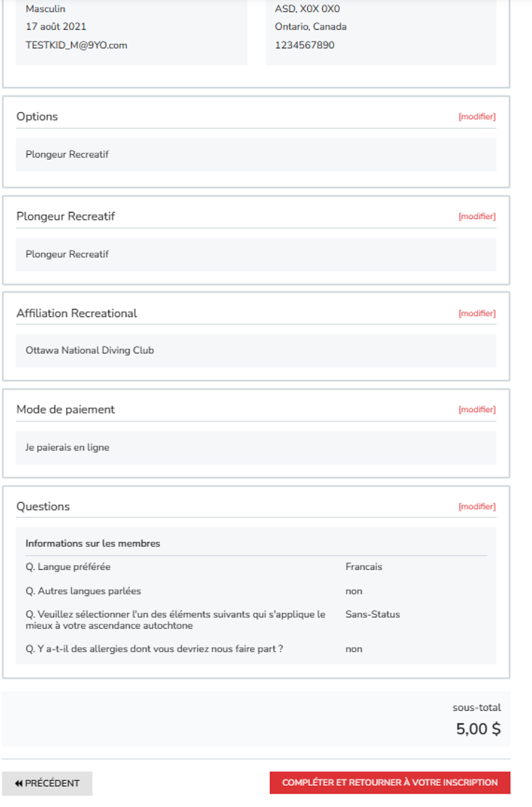Image resolution: width=532 pixels, height=807 pixels.
Task: Go back with the PRÉCÉDENT button
Action: (47, 783)
